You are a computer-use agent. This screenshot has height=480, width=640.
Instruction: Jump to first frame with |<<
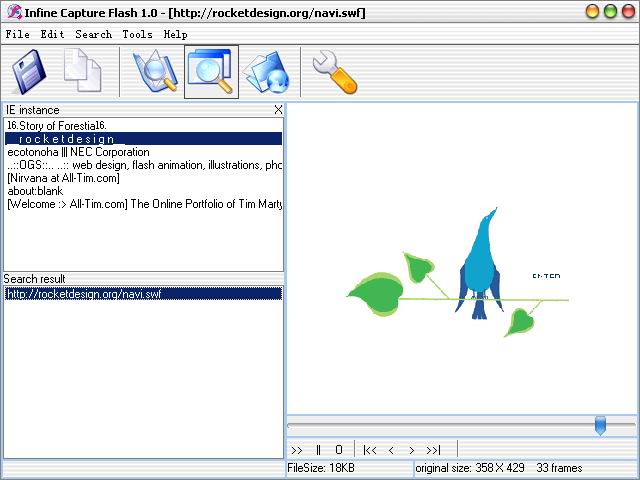point(370,450)
